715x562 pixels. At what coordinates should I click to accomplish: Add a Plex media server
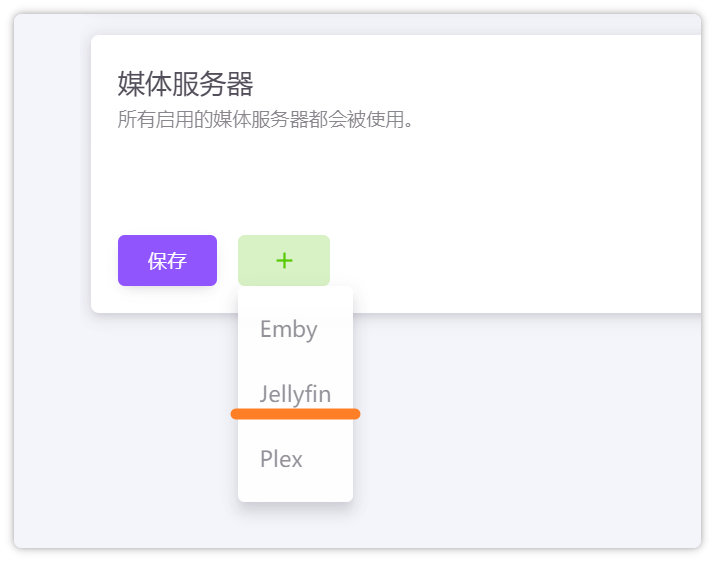[281, 459]
